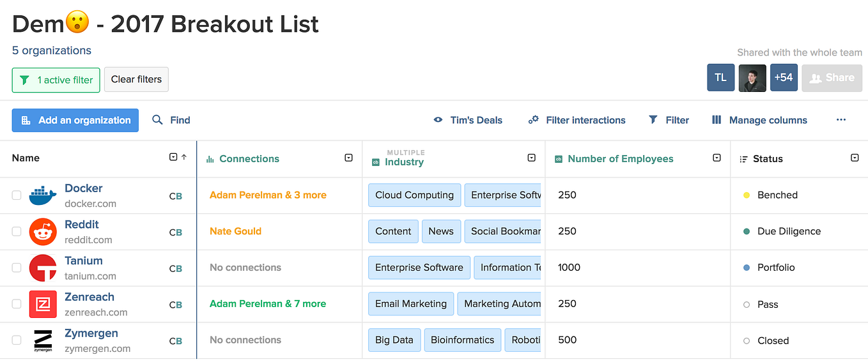Screen dimensions: 868x362
Task: Open the Status column dropdown arrow
Action: point(855,158)
